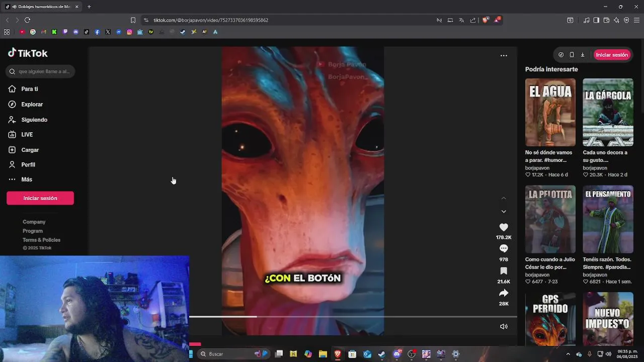Click the TikTok logo

(x=28, y=53)
